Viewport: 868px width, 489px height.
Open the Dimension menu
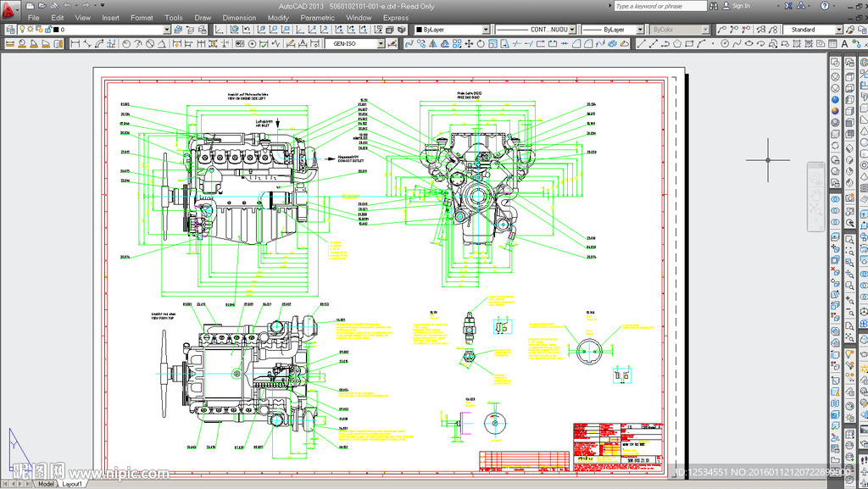(x=239, y=18)
